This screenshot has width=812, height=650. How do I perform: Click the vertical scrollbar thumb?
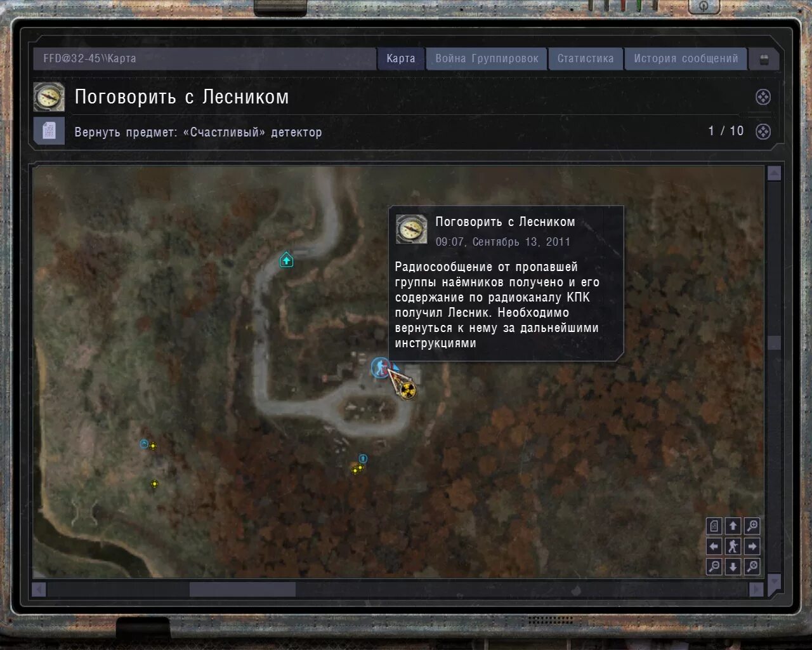[774, 343]
